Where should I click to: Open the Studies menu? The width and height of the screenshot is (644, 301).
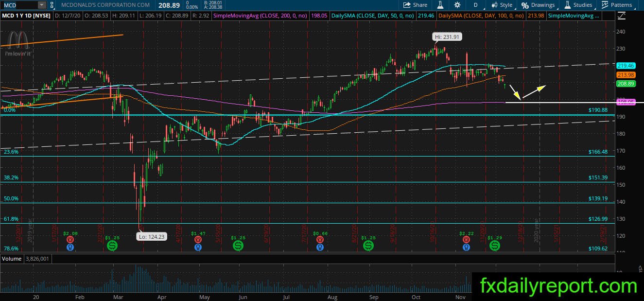click(578, 5)
